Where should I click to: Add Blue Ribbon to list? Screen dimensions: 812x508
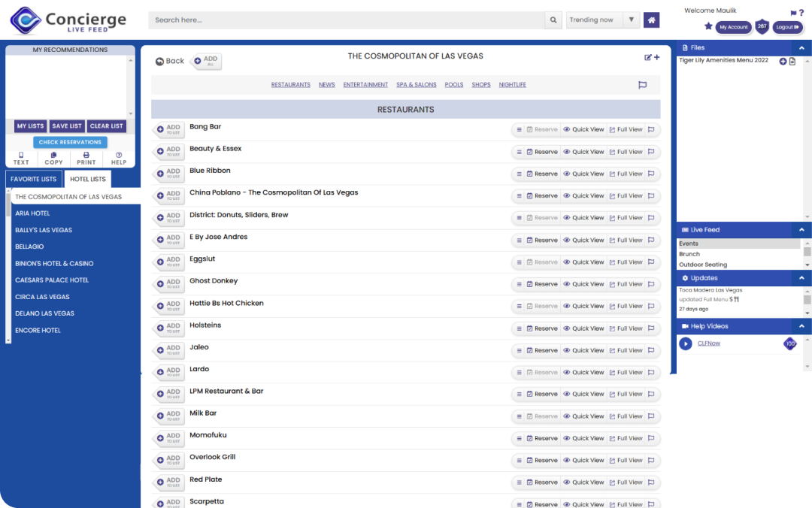point(169,174)
